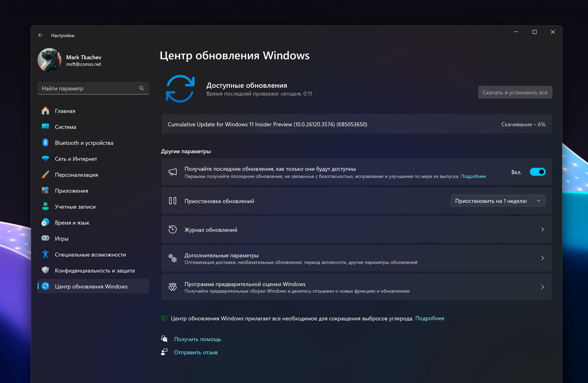Expand the Журнал обновлений chevron
The width and height of the screenshot is (588, 383).
pyautogui.click(x=543, y=230)
